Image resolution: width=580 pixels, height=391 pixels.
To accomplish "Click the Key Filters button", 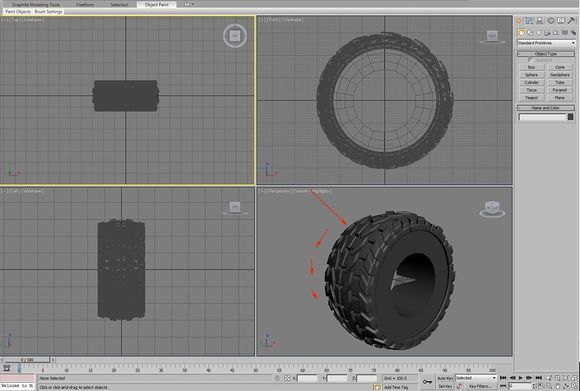I will click(x=480, y=386).
